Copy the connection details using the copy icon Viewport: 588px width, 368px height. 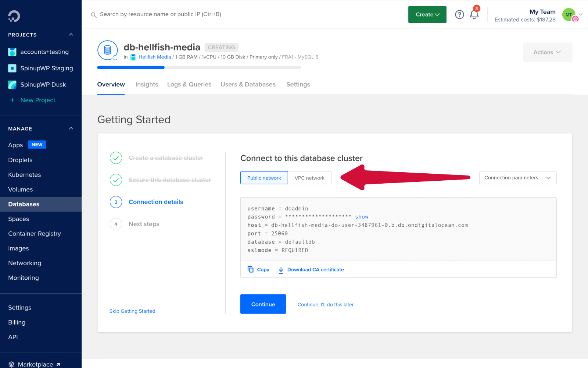(251, 269)
